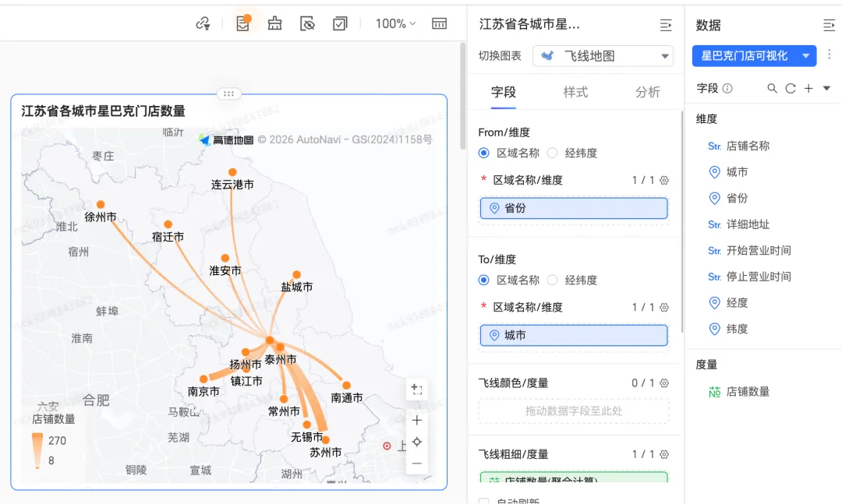Click the hidden-eye preview toolbar icon
The width and height of the screenshot is (842, 504).
tap(307, 23)
